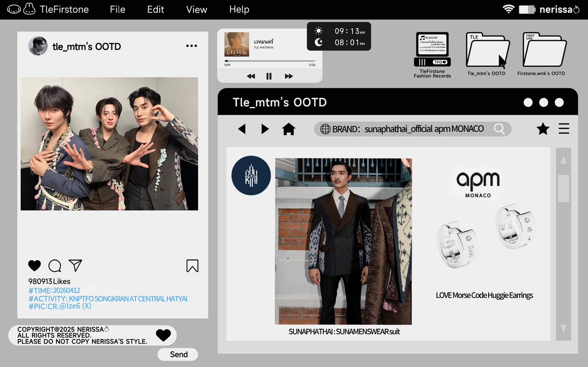Click the scrollbar down arrow
The image size is (588, 367).
tap(563, 328)
